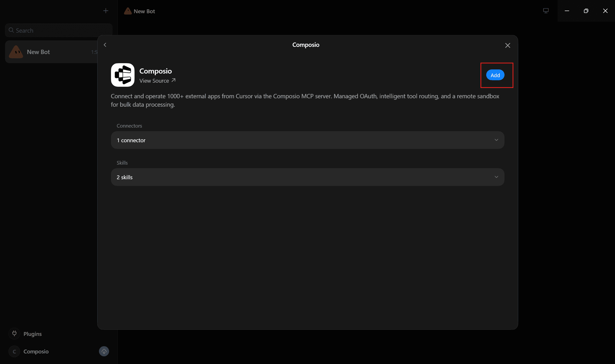Click the Skills section label
615x364 pixels.
pyautogui.click(x=122, y=163)
